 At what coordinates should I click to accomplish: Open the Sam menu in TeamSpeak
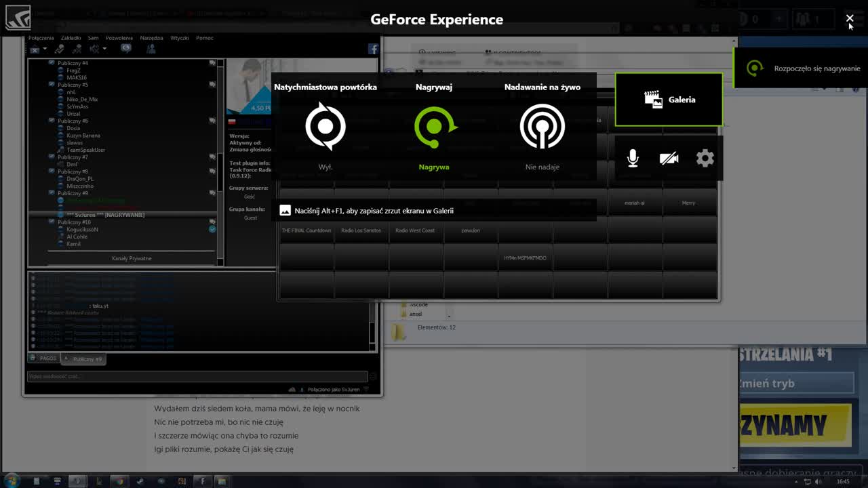(x=93, y=38)
